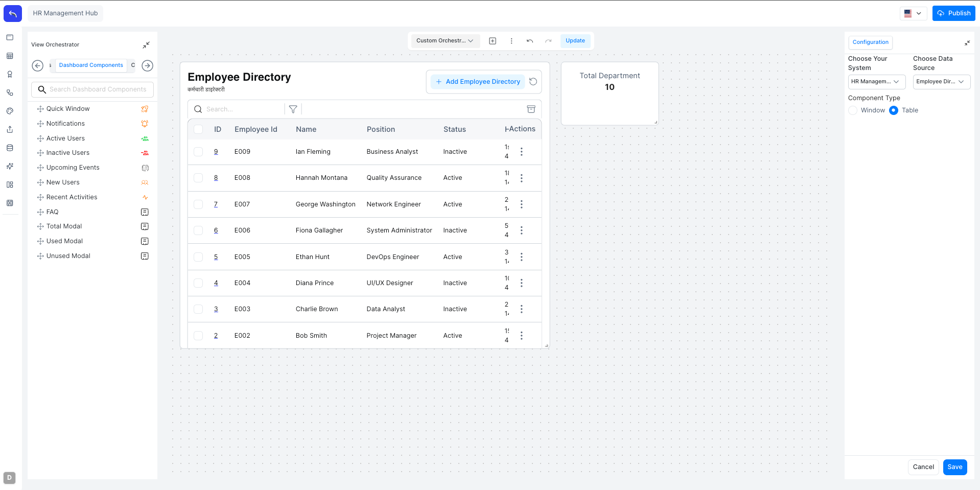Image resolution: width=980 pixels, height=490 pixels.
Task: Select Dashboard Components in View Orchestrator breadcrumb
Action: click(x=91, y=65)
